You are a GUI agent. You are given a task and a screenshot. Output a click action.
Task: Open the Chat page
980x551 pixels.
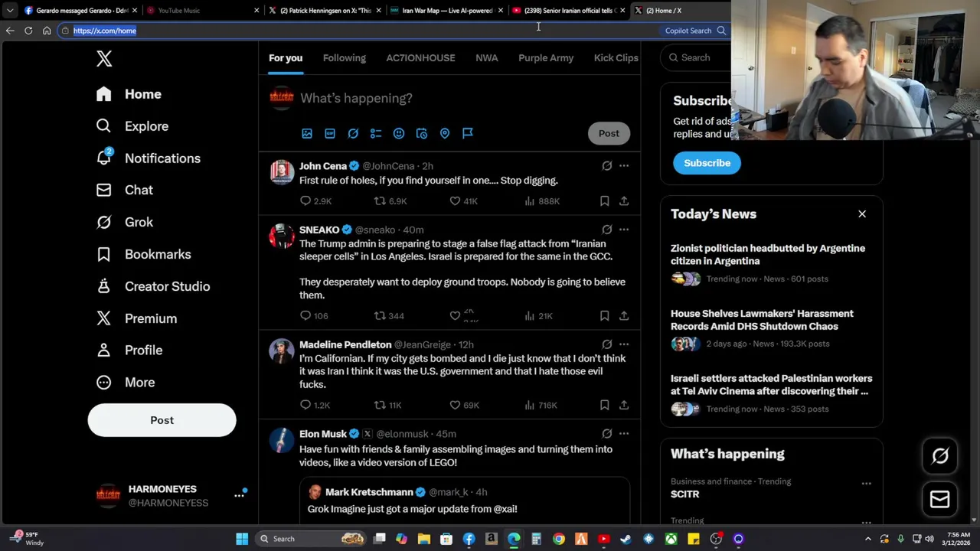[124, 190]
